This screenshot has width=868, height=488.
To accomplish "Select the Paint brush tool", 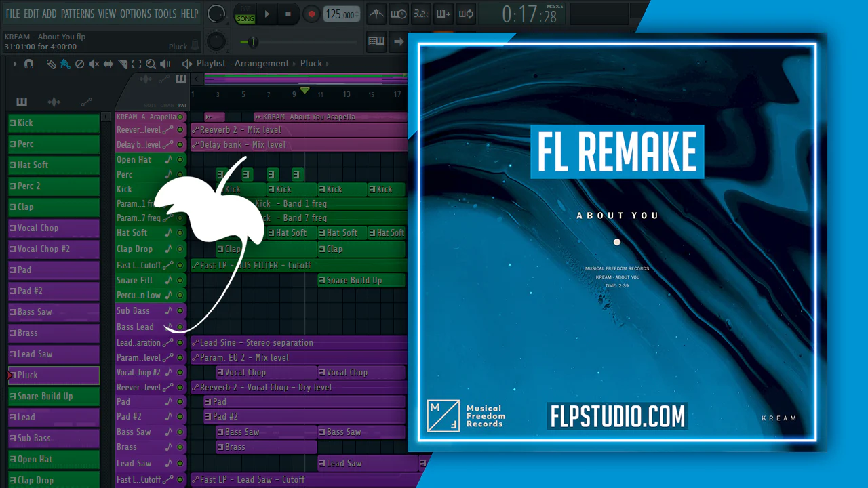I will point(65,64).
